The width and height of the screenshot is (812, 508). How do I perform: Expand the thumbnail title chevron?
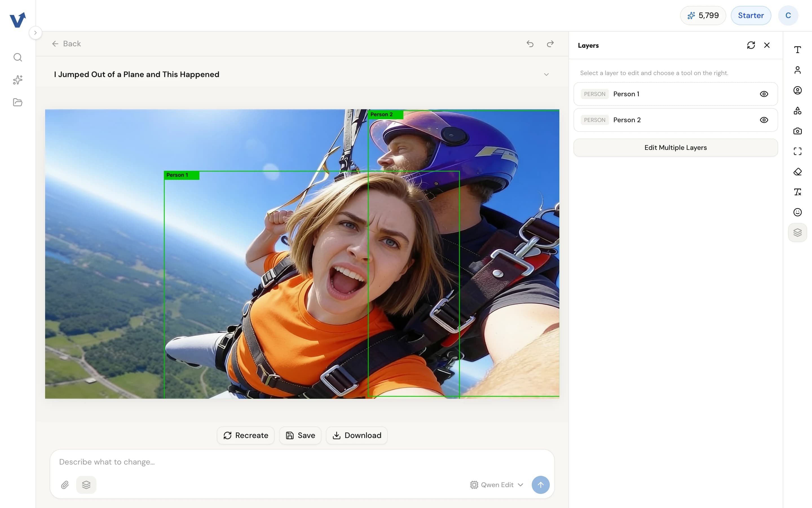tap(546, 74)
